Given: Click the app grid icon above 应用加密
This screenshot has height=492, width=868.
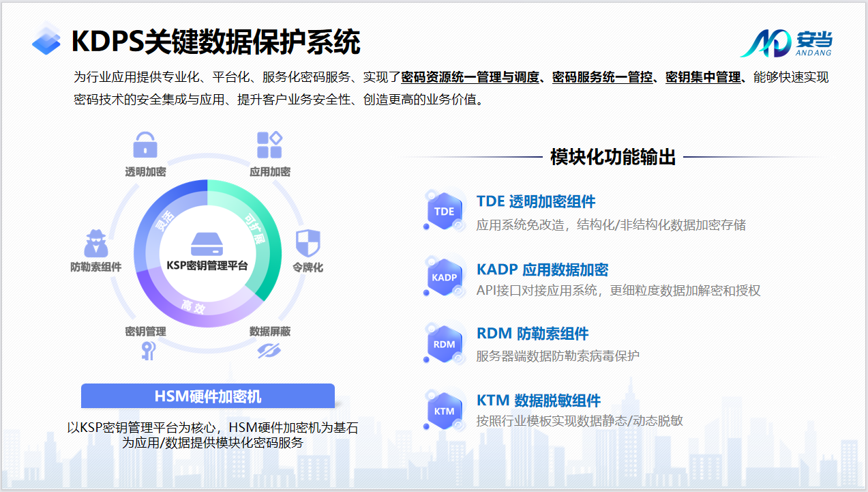Looking at the screenshot, I should click(269, 145).
